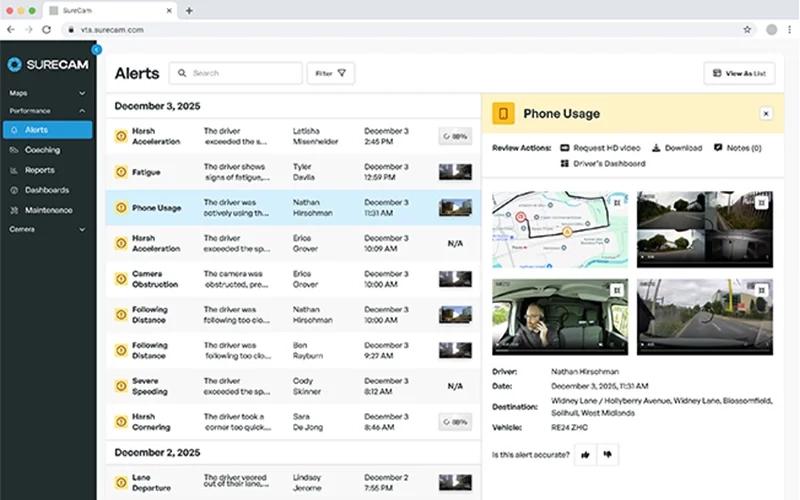Viewport: 800px width, 500px height.
Task: Click the 88% loading badge on Harsh Cornering
Action: [x=455, y=422]
